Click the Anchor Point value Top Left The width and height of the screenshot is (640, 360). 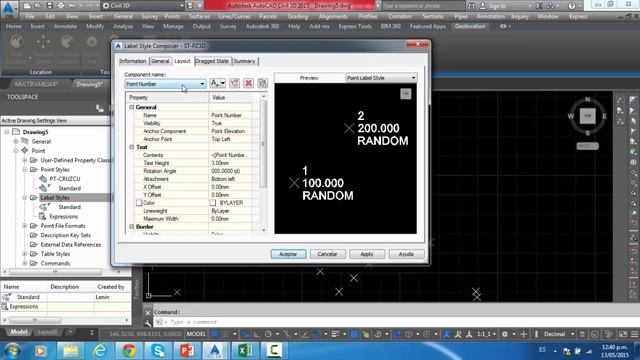click(x=230, y=139)
